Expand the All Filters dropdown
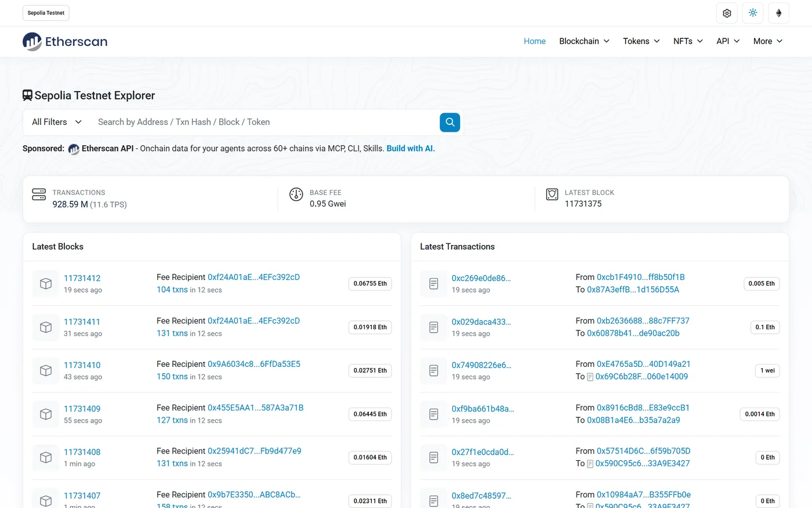 coord(57,122)
